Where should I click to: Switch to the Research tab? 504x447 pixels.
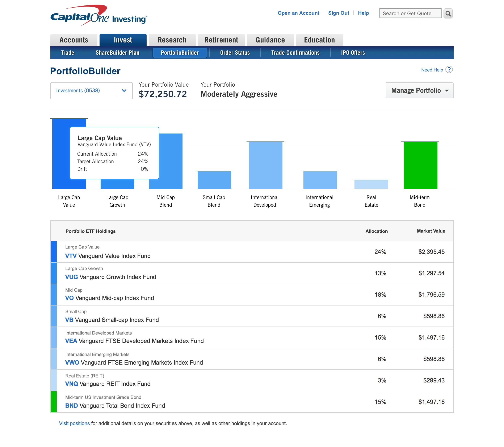click(x=172, y=40)
